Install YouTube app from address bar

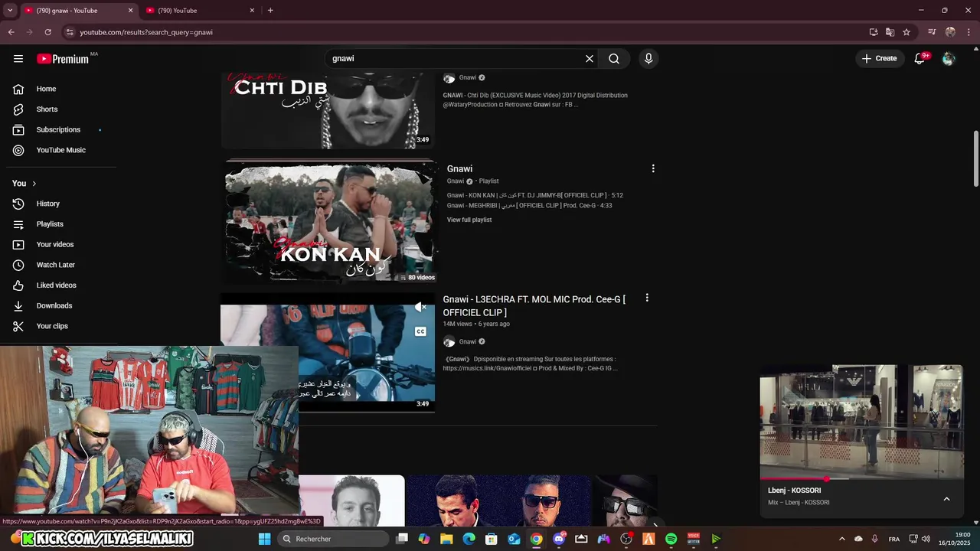click(x=874, y=32)
